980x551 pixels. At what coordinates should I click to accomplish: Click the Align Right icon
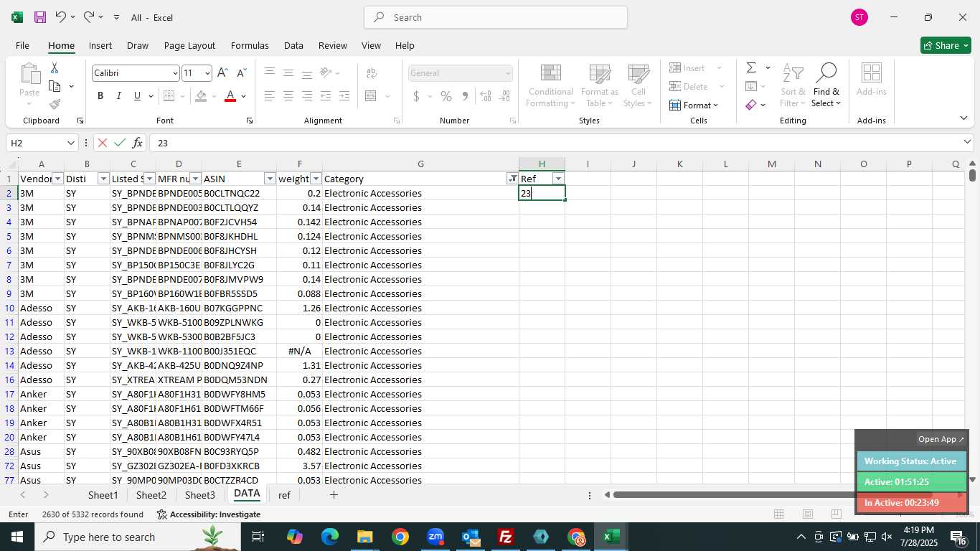[306, 96]
